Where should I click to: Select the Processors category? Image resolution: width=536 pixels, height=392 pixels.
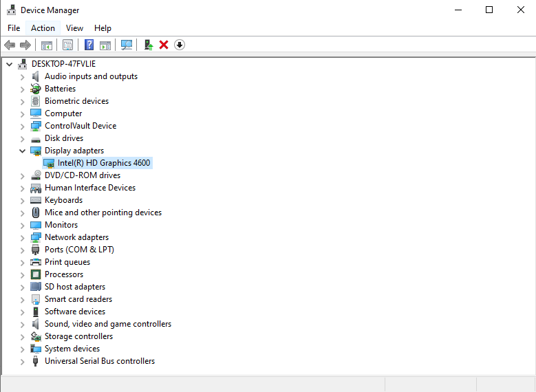point(64,274)
